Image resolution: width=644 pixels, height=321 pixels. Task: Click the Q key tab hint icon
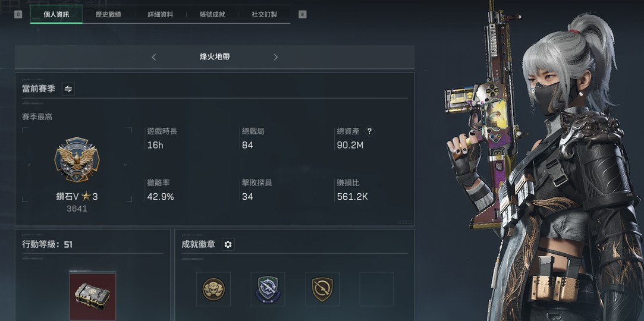click(18, 14)
